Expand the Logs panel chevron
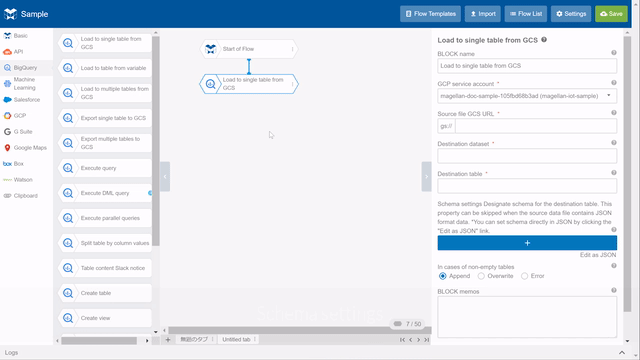The height and width of the screenshot is (360, 640). coord(622,353)
